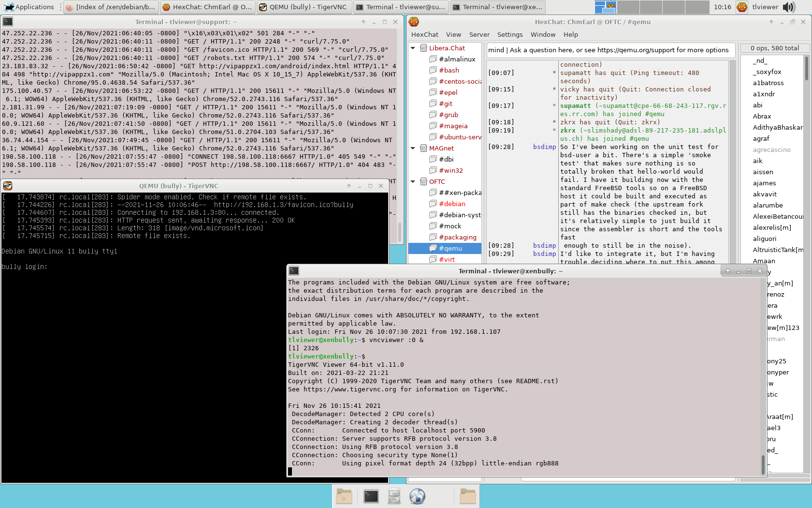This screenshot has width=812, height=508.
Task: Shade the xenbully terminal with up-arrow button
Action: pos(728,271)
